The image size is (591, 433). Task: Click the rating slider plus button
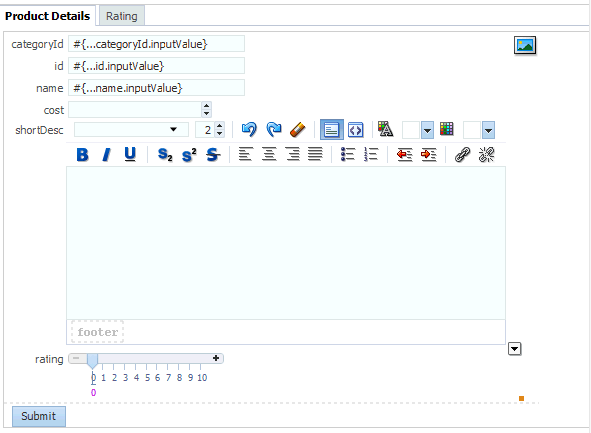pos(216,358)
